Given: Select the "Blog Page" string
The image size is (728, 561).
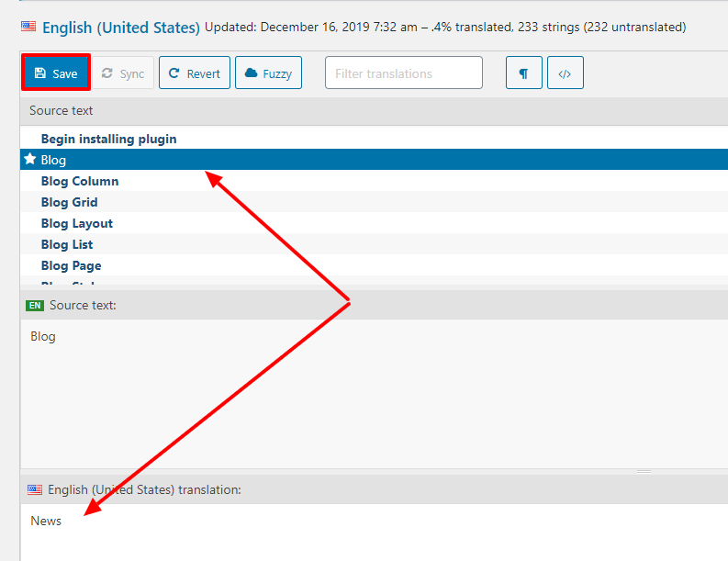Looking at the screenshot, I should [x=71, y=265].
